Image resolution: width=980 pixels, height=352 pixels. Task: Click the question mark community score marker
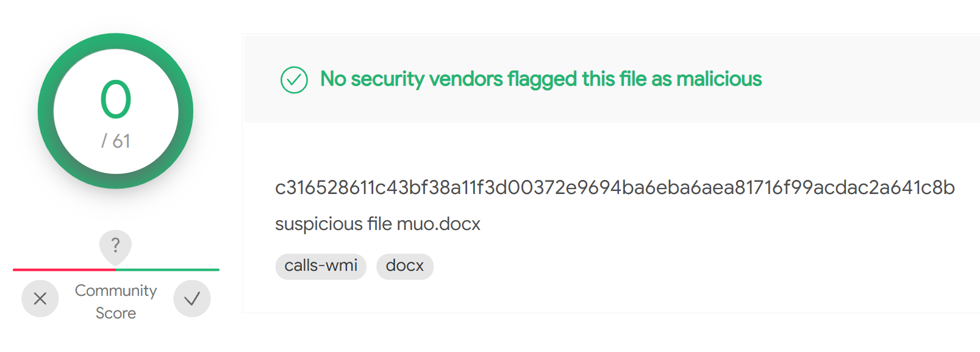point(115,245)
